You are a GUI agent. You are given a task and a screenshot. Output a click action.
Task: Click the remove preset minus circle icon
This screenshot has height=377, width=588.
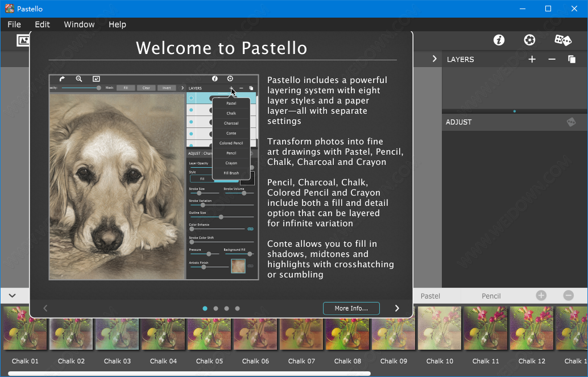tap(569, 296)
